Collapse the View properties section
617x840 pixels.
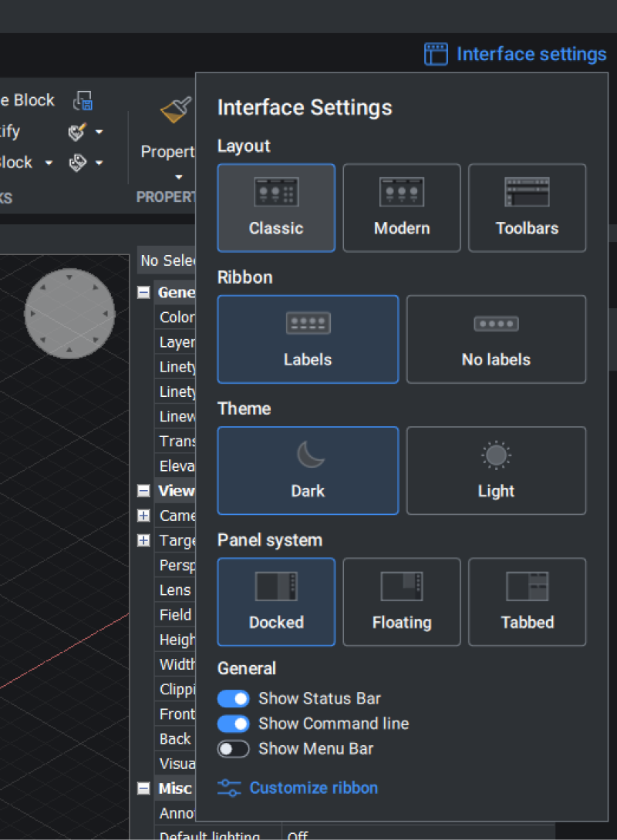pyautogui.click(x=143, y=491)
